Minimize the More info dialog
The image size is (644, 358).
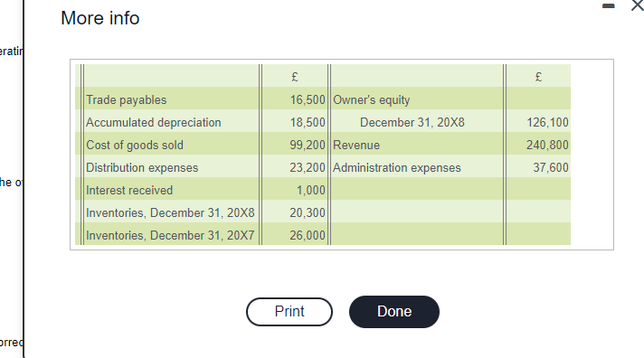(609, 5)
